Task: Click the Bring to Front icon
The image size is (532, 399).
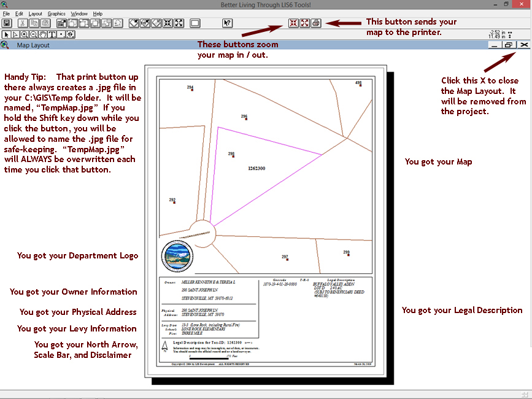Action: 95,23
